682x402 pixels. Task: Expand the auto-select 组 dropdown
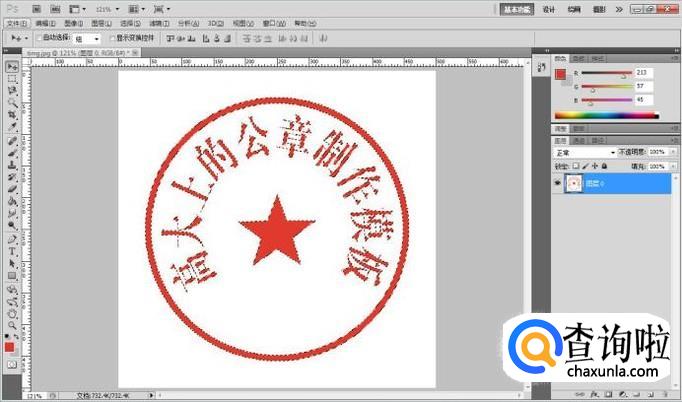point(96,38)
